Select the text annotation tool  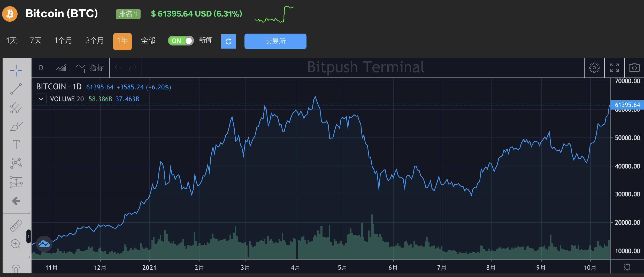pos(16,145)
